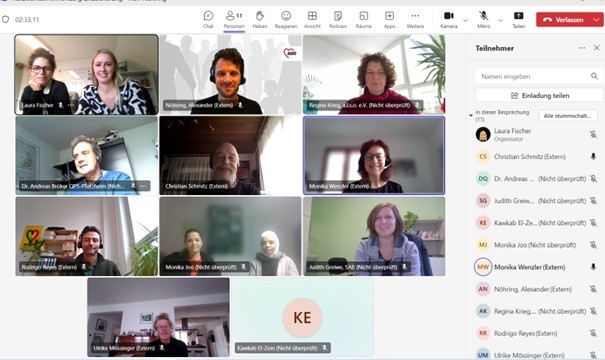Select the Personen tab
Viewport: 605px width, 360px height.
coord(234,20)
